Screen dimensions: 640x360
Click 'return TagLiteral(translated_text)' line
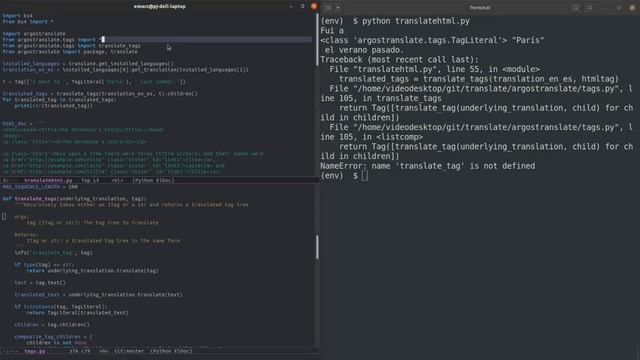78,313
